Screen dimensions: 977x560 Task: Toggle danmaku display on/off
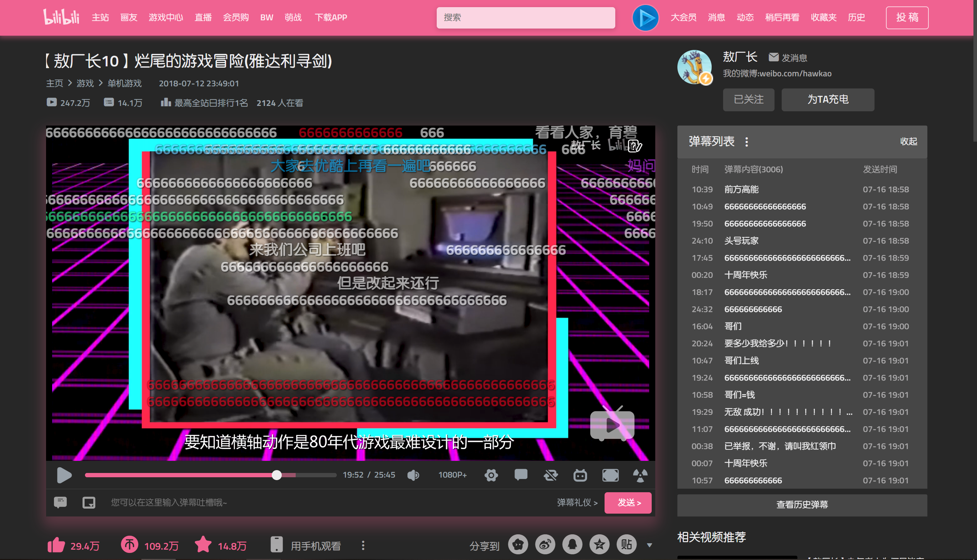point(520,475)
